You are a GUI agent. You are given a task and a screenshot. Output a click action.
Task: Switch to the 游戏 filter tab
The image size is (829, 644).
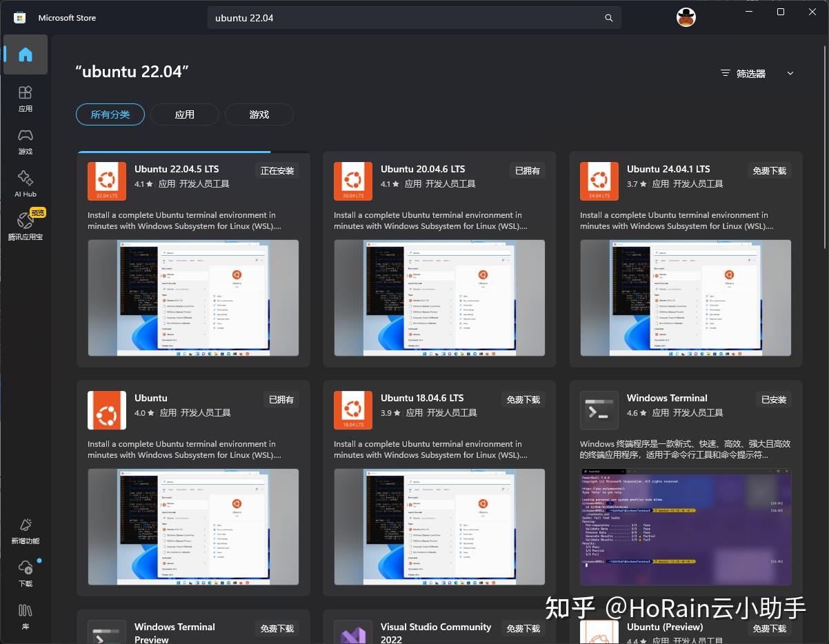(259, 114)
